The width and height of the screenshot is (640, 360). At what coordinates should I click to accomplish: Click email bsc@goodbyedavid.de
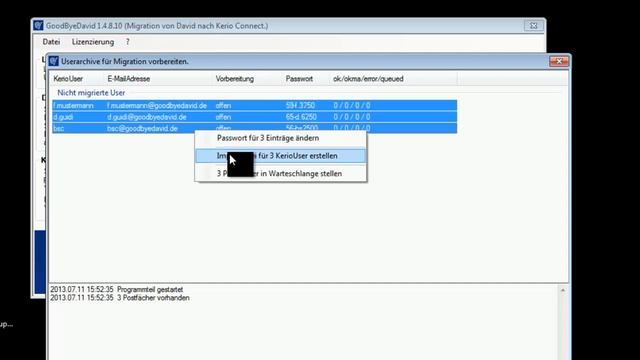(142, 129)
